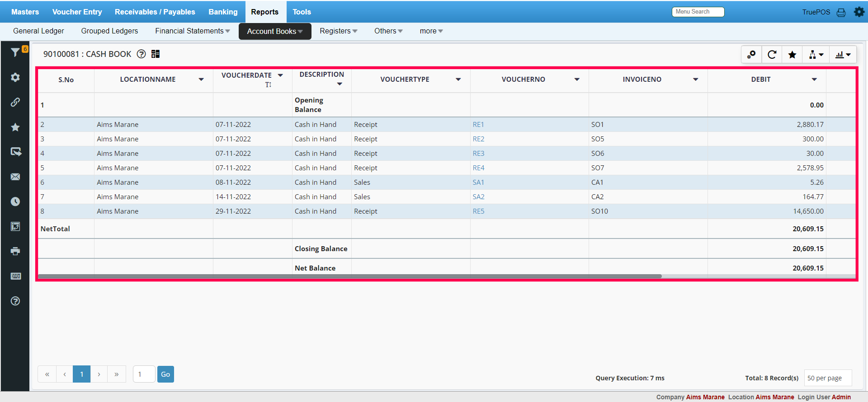868x402 pixels.
Task: Click the sidebar clock schedule icon
Action: tap(15, 201)
